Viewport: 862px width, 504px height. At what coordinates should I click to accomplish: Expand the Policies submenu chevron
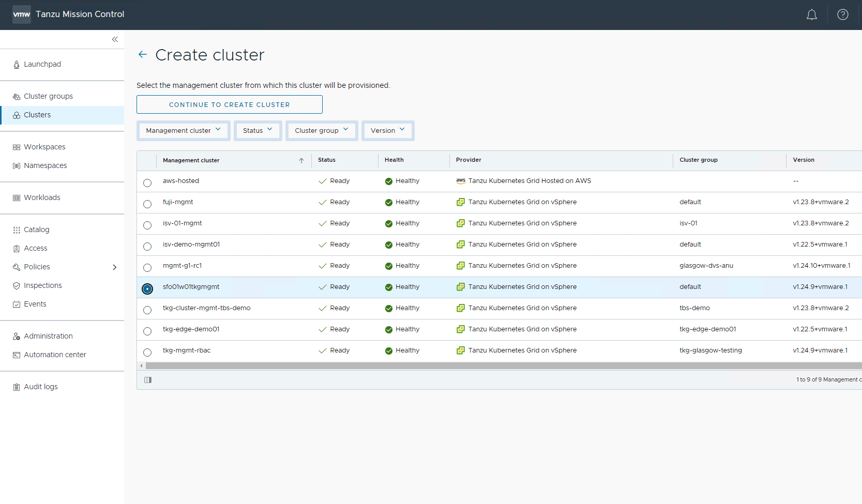(115, 267)
